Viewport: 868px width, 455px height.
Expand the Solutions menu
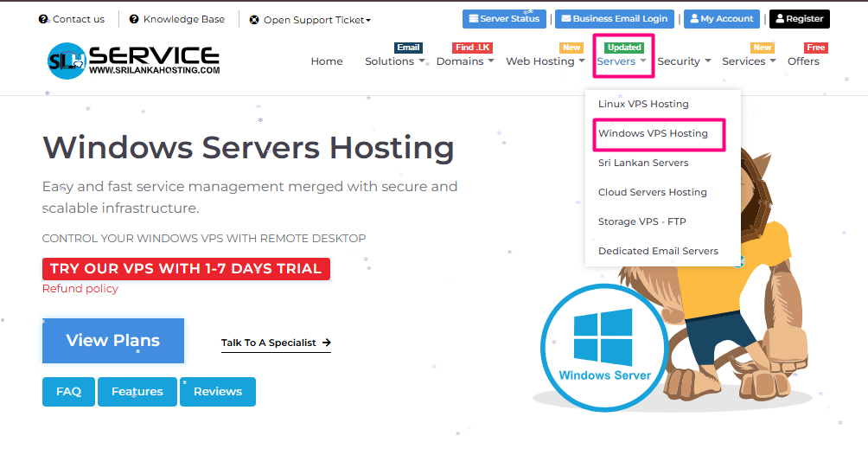(394, 61)
